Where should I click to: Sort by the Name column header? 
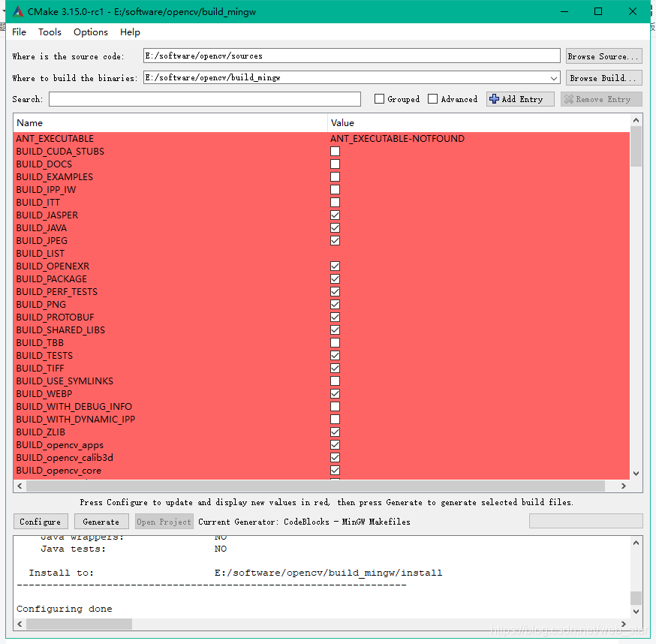pos(170,123)
